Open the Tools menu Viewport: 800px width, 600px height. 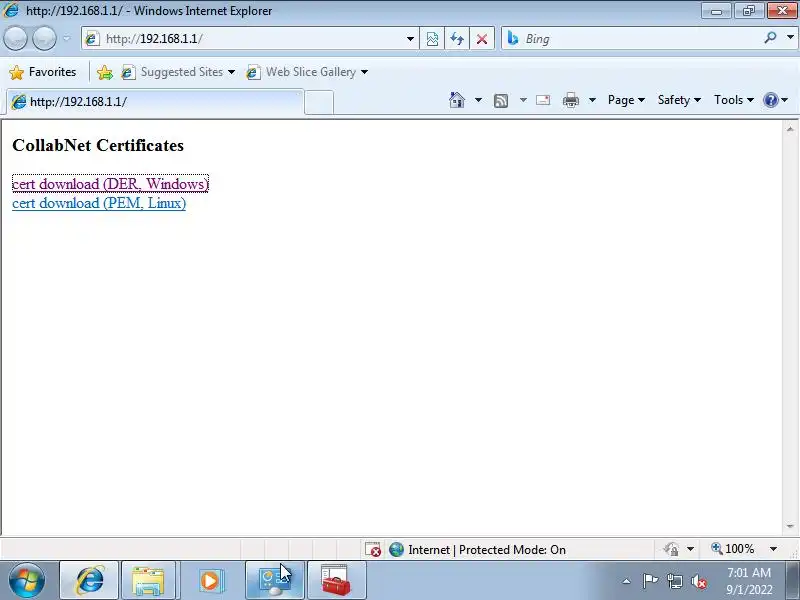734,100
